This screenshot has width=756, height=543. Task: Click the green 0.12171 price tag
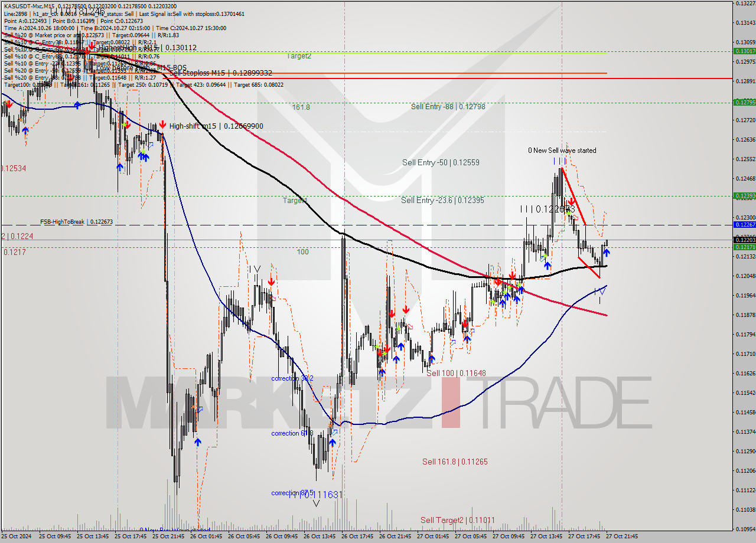[x=744, y=247]
